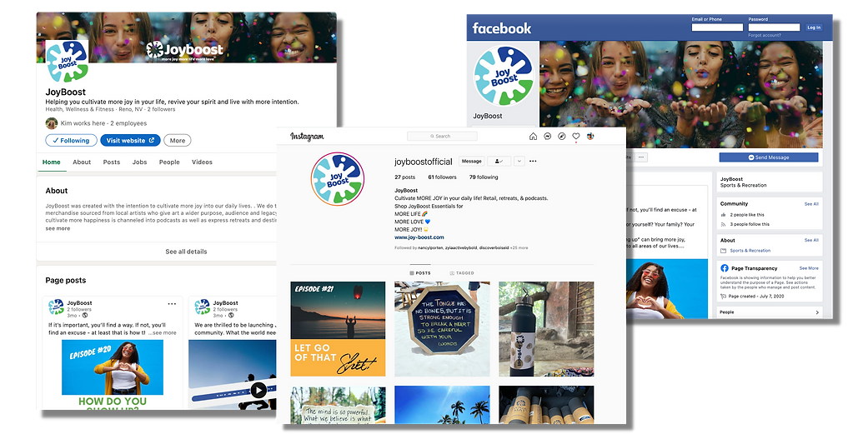868x434 pixels.
Task: Open Instagram palm trees post
Action: 442,405
